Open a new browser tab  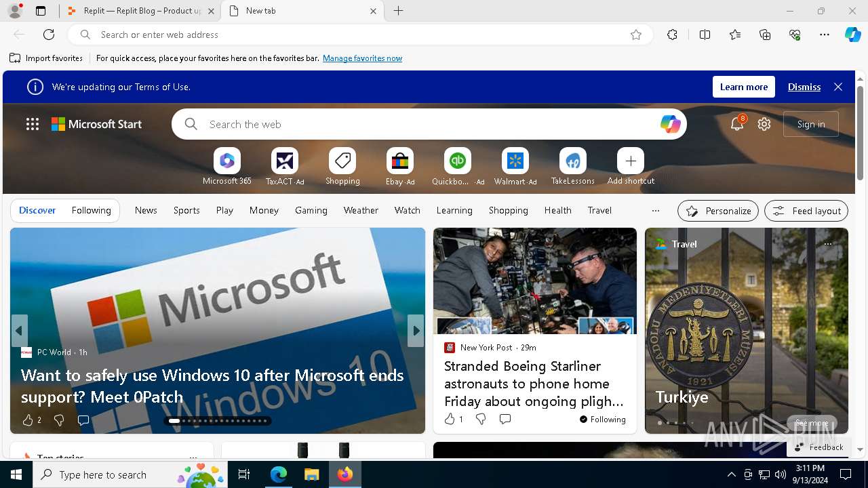(399, 11)
